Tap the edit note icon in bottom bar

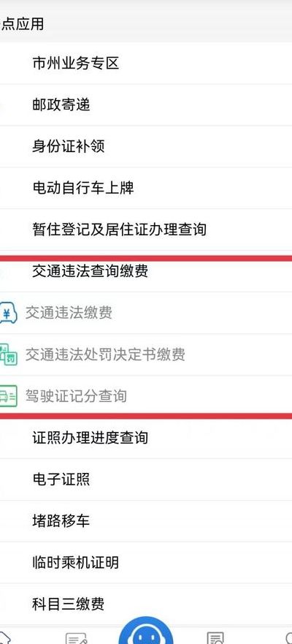click(76, 638)
